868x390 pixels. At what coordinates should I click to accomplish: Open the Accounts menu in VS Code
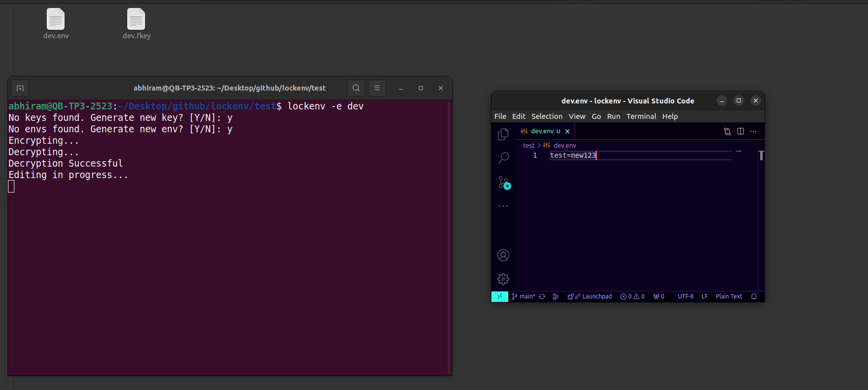click(x=503, y=255)
